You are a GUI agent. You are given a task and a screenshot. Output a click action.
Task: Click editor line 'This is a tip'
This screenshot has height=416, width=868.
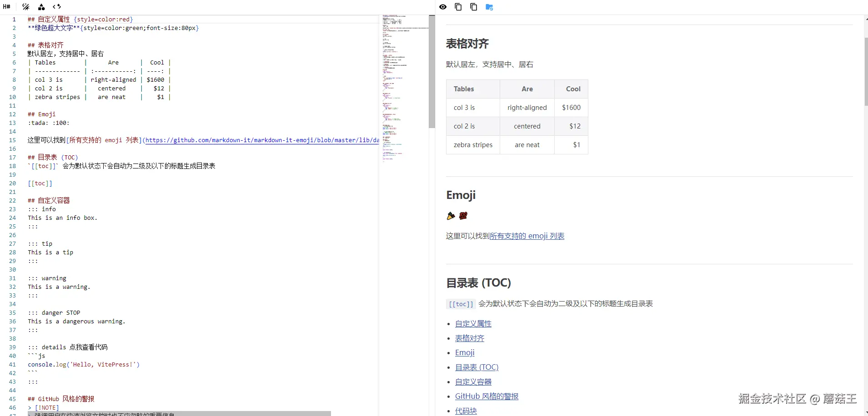pos(50,253)
